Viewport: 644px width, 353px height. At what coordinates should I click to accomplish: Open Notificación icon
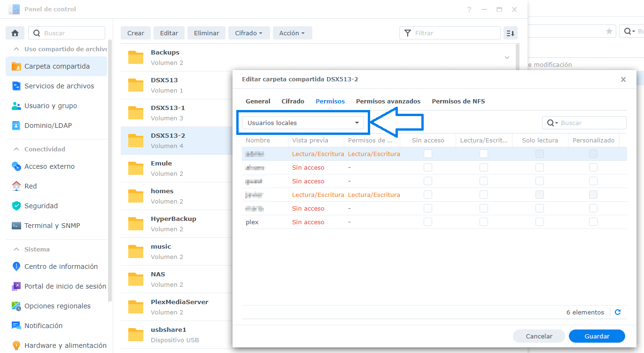(16, 326)
